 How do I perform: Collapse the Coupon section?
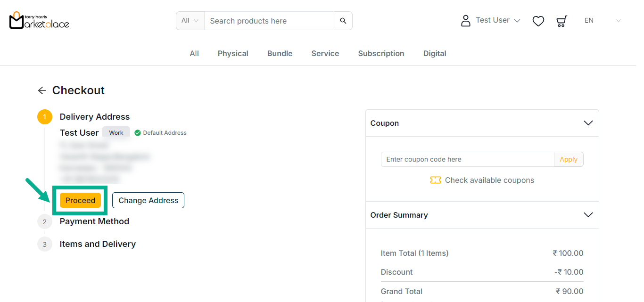[588, 123]
